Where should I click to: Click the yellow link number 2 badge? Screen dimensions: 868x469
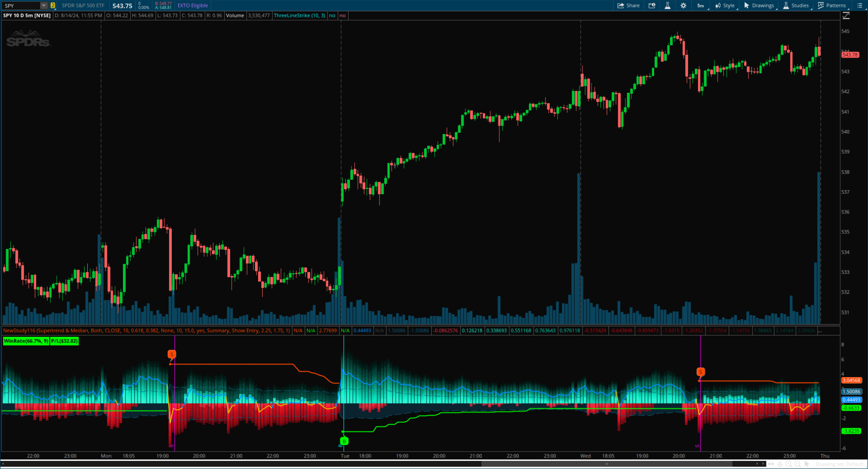click(x=53, y=5)
